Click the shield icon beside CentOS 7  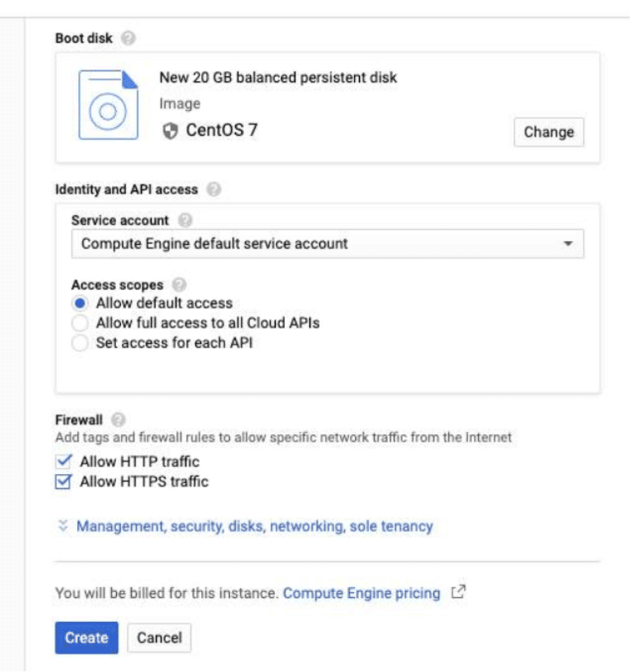(x=170, y=131)
